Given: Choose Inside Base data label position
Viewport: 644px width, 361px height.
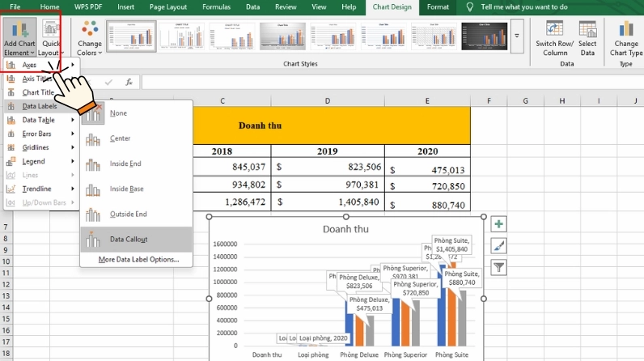Looking at the screenshot, I should (x=136, y=189).
